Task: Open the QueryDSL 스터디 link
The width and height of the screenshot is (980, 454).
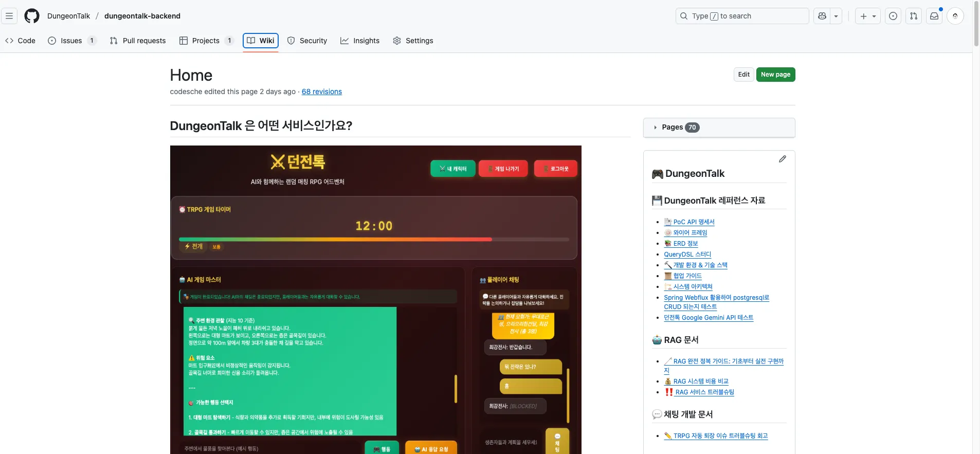Action: 687,255
